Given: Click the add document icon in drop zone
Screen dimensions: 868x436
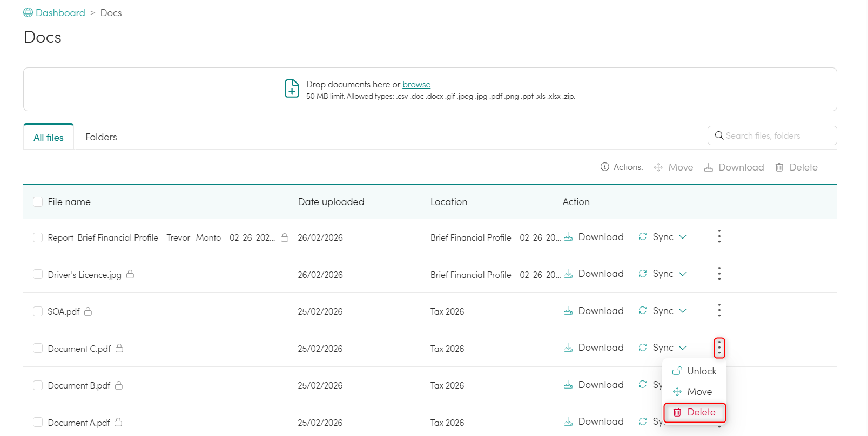Looking at the screenshot, I should [292, 88].
